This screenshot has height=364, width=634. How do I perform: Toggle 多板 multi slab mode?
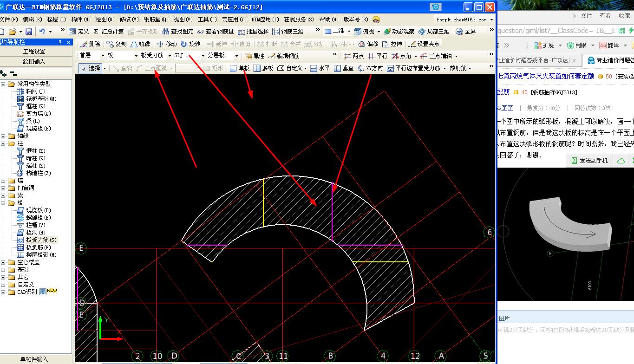tap(263, 68)
